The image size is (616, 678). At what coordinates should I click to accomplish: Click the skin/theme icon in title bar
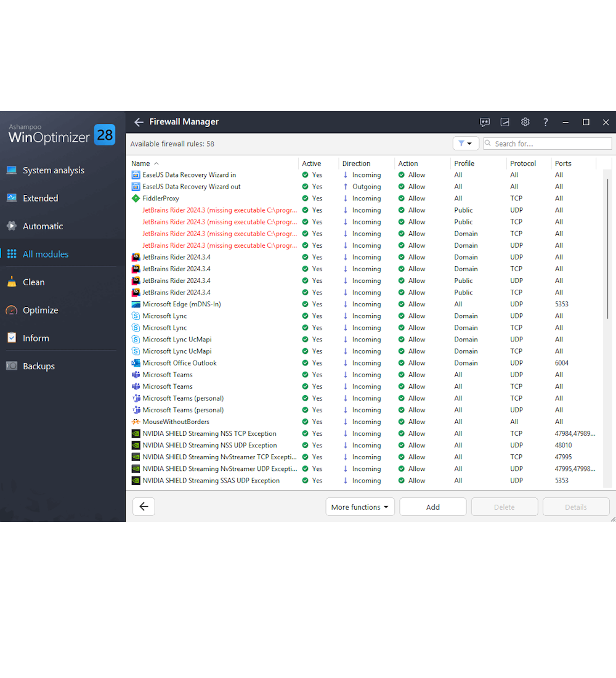click(x=505, y=122)
